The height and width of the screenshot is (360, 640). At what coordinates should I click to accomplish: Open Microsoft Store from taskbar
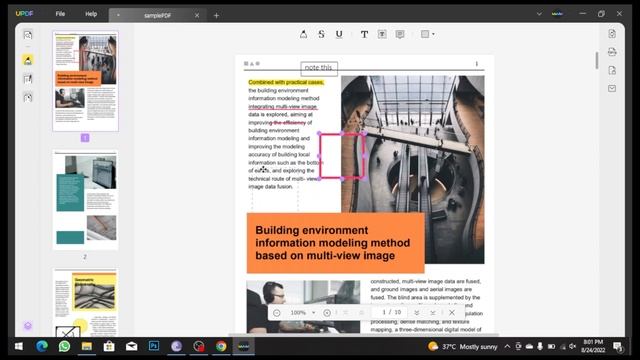pos(109,347)
